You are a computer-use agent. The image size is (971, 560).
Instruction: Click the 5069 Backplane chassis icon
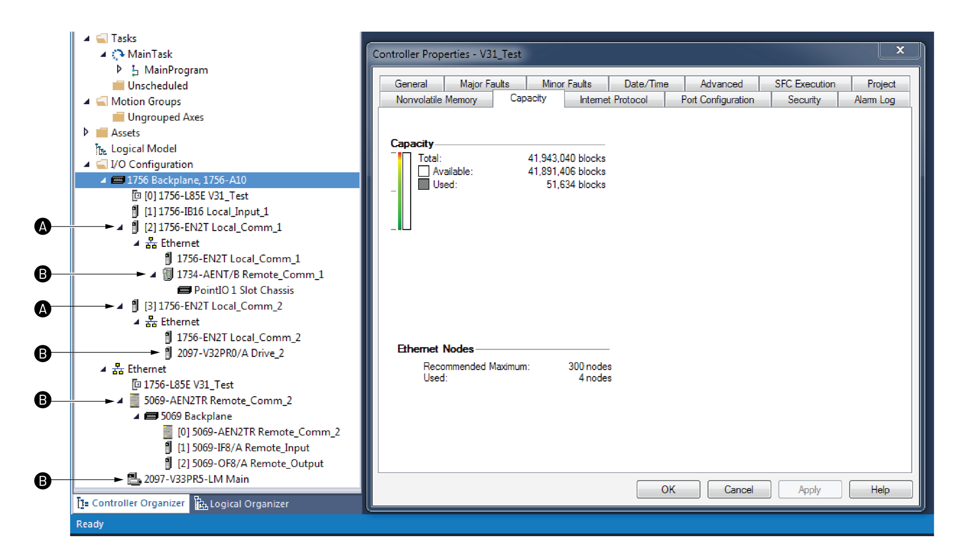click(x=151, y=416)
